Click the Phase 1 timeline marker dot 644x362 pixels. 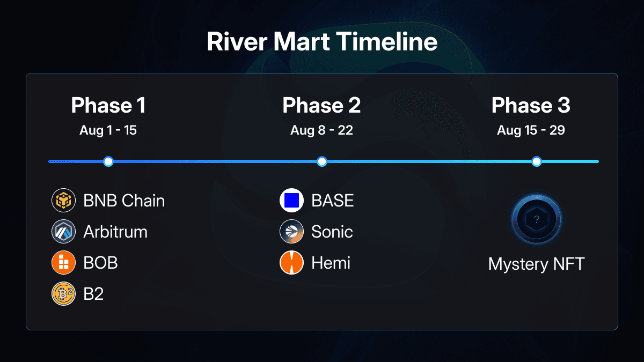(x=108, y=161)
